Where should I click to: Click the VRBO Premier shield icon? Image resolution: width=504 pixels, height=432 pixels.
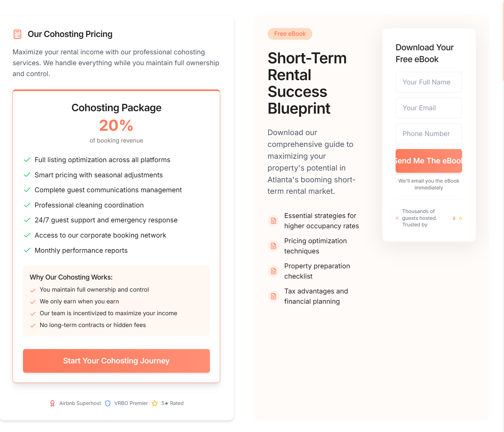(108, 403)
